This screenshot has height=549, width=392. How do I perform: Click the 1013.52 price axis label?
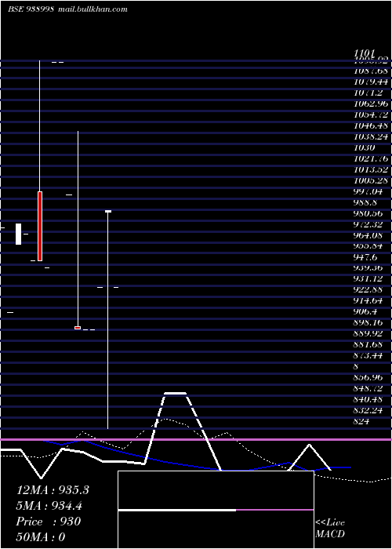click(x=371, y=169)
